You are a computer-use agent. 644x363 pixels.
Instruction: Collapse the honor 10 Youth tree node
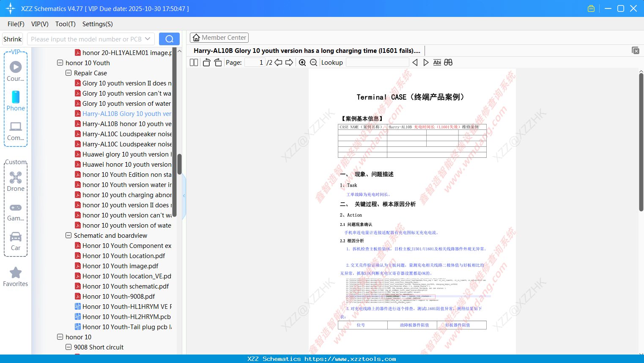tap(60, 63)
